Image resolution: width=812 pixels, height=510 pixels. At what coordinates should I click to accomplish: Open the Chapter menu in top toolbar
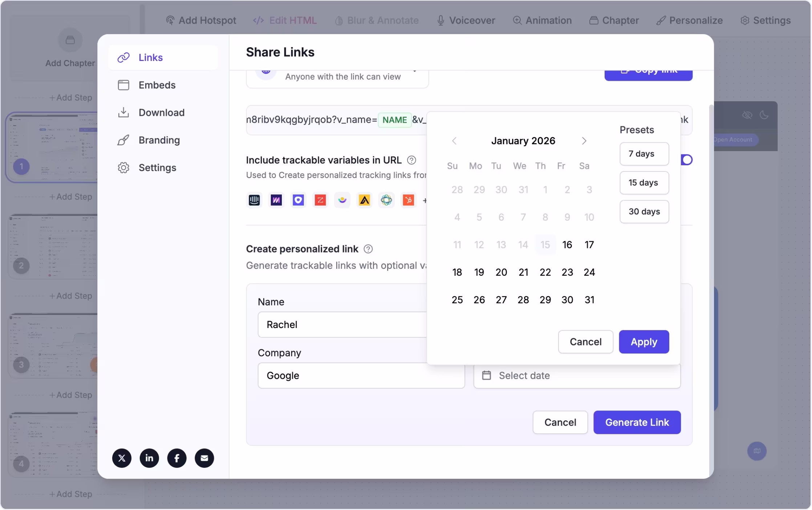[614, 20]
